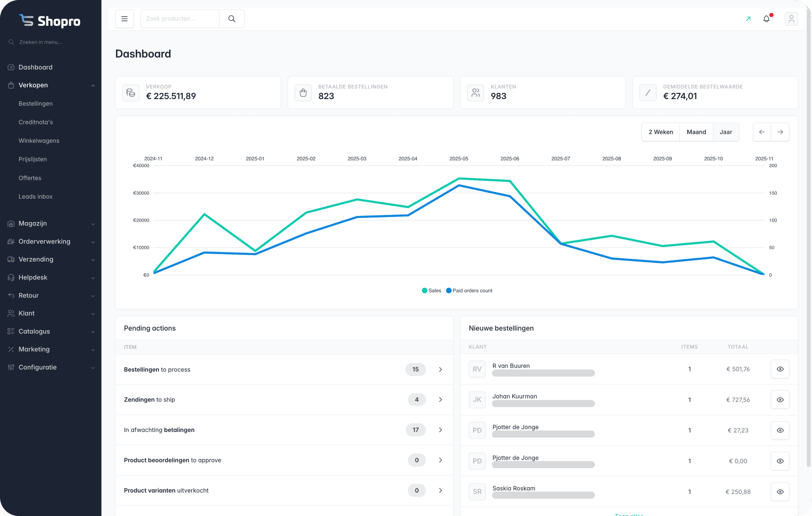Image resolution: width=812 pixels, height=516 pixels.
Task: Click the Dashboard gauge icon in sidebar
Action: point(11,67)
